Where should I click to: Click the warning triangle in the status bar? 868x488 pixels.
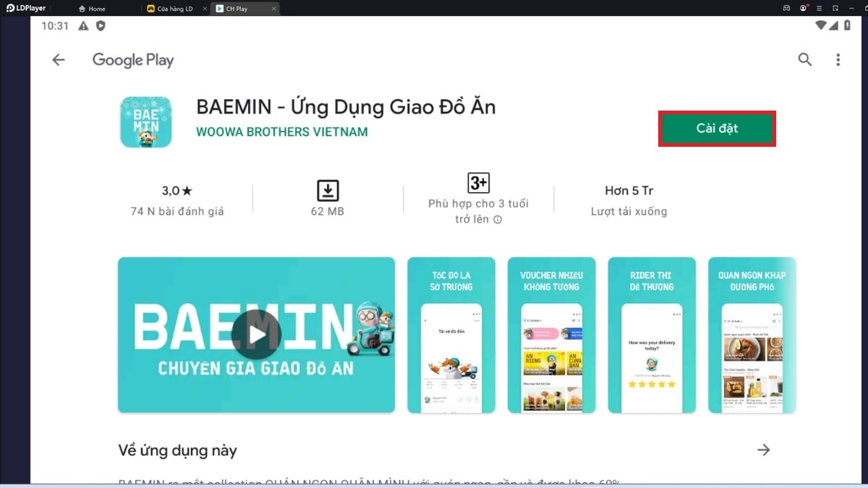pos(85,25)
